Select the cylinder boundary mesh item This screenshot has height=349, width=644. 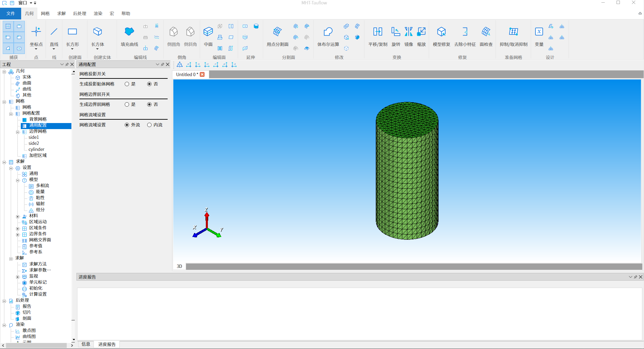[x=36, y=150]
